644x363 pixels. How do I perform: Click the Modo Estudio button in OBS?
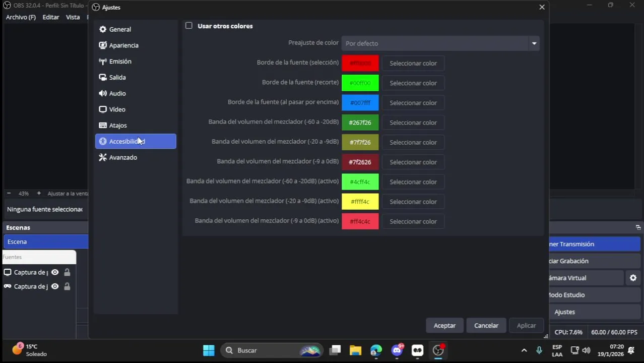[594, 295]
